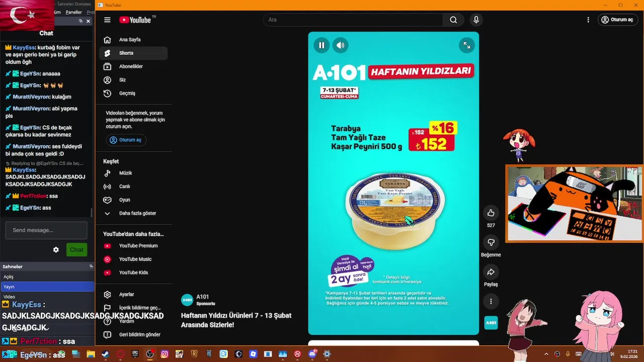This screenshot has width=644, height=362.
Task: Open the top-right three-dot settings menu
Action: pos(588,20)
